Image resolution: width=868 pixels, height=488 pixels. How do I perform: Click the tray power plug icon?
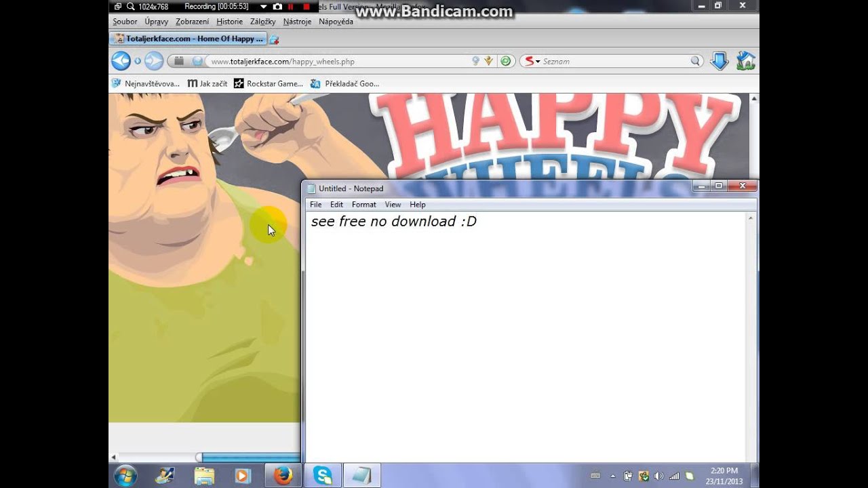[x=628, y=476]
